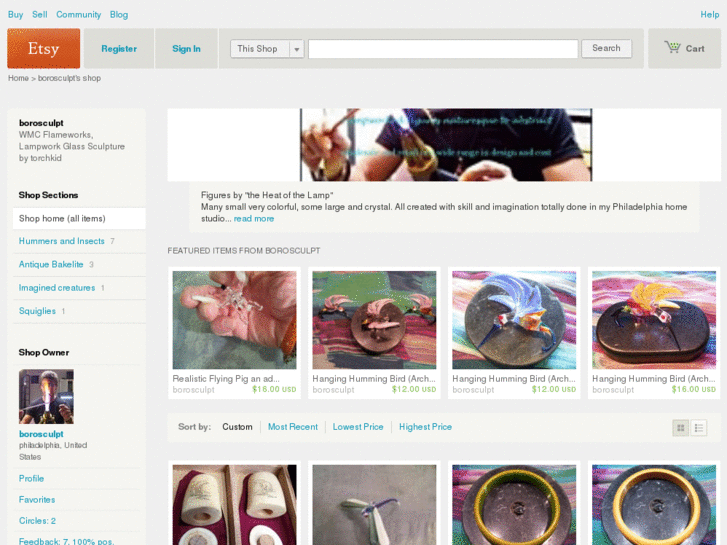Open Antique Bakelite section
The image size is (727, 545).
click(x=51, y=264)
